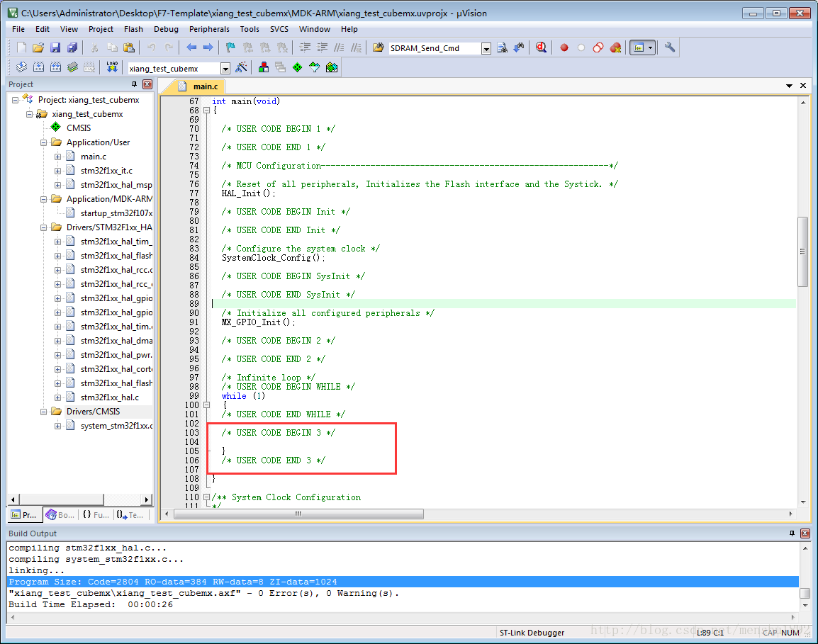Save the current file
Viewport: 818px width, 644px height.
55,47
